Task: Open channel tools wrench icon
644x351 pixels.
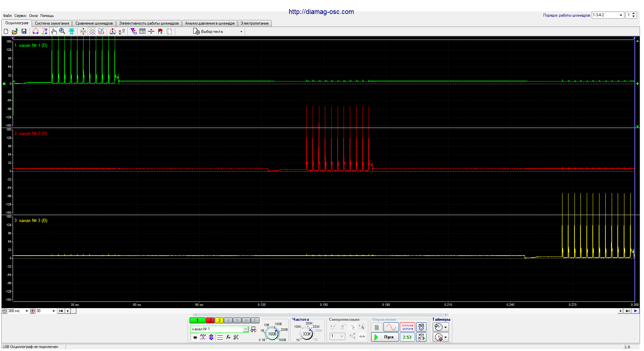Action: pos(236,337)
